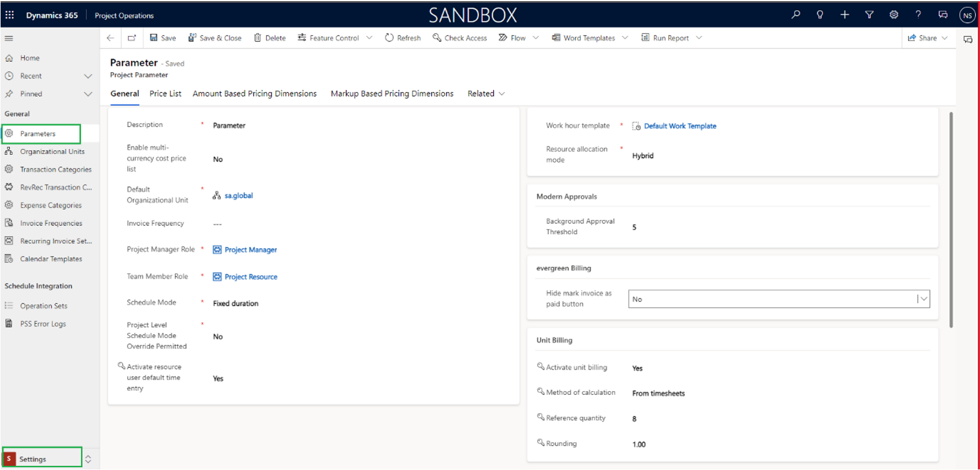Click the Flow command

[512, 38]
